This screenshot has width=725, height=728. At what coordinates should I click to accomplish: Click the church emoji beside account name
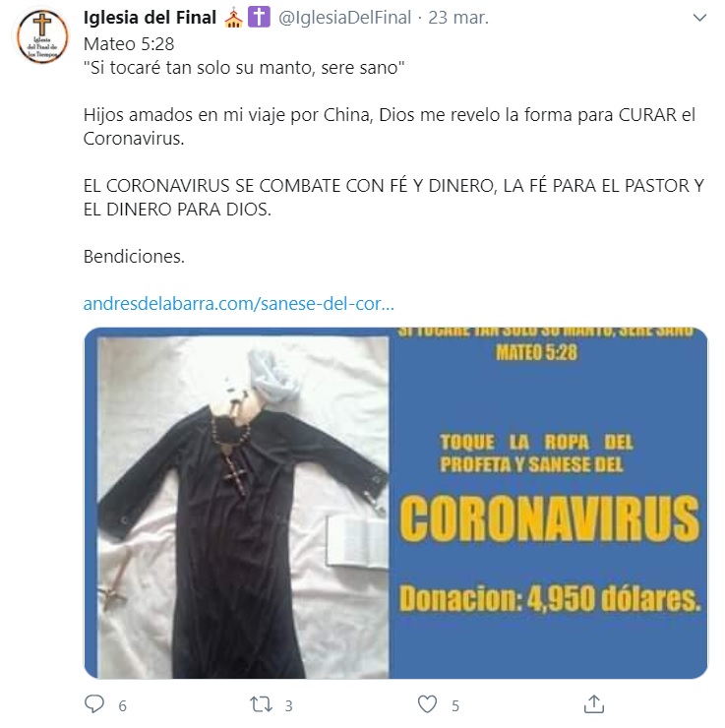pyautogui.click(x=233, y=18)
